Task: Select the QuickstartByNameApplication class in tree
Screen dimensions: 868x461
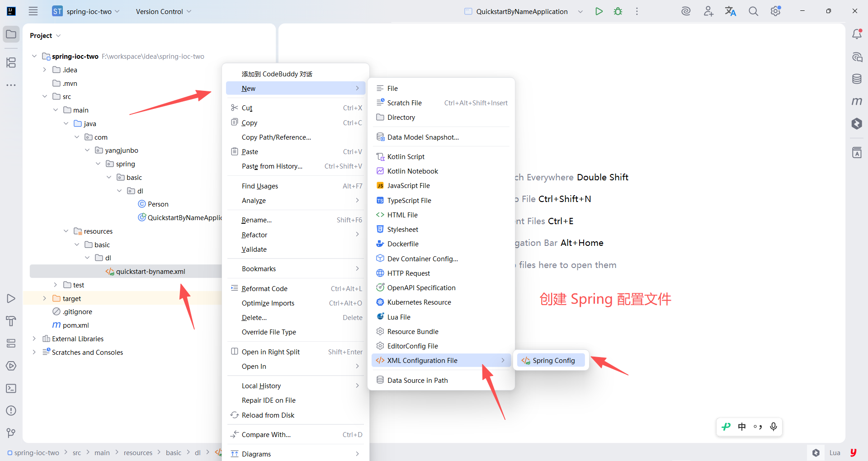Action: tap(180, 217)
